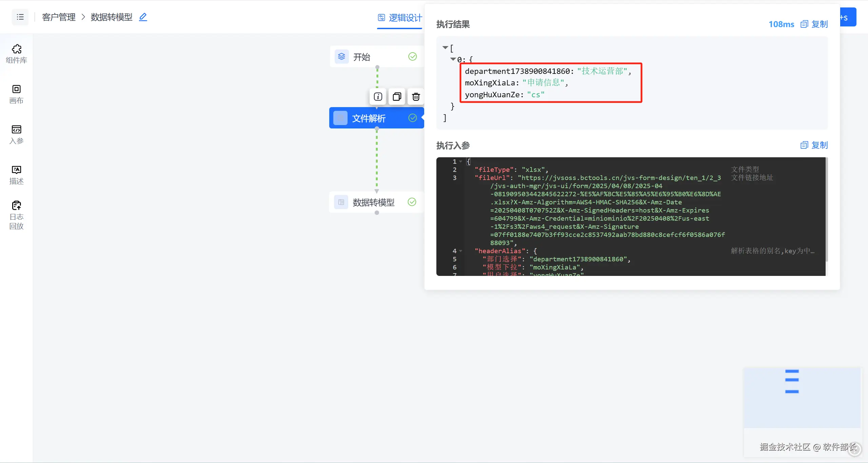Toggle the top-left list menu button
This screenshot has height=463, width=868.
(x=20, y=17)
